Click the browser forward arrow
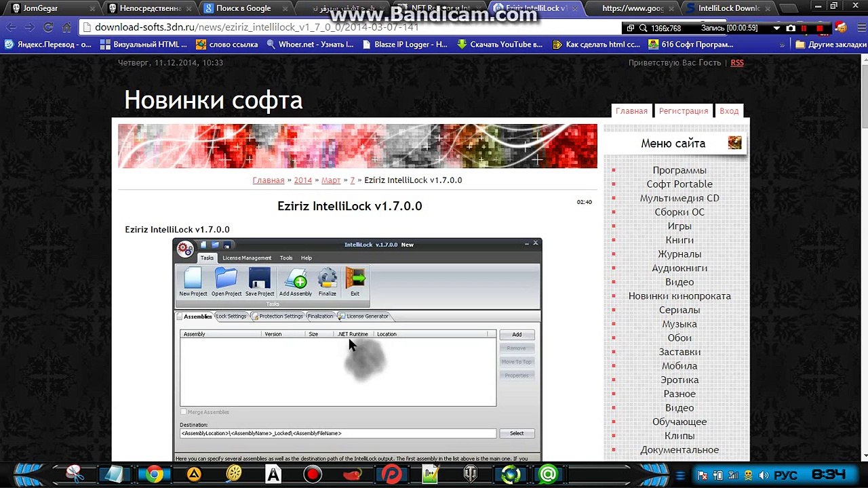The width and height of the screenshot is (868, 488). click(29, 27)
